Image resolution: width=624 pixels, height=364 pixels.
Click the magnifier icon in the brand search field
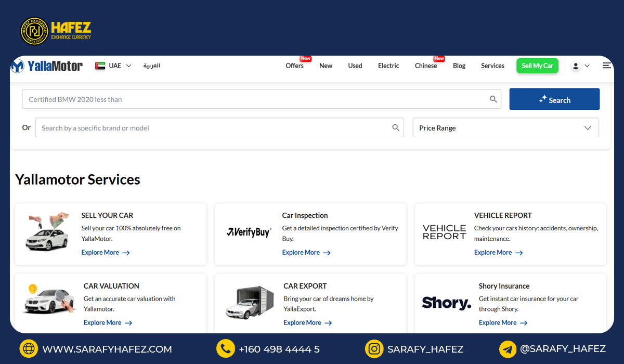pyautogui.click(x=396, y=128)
